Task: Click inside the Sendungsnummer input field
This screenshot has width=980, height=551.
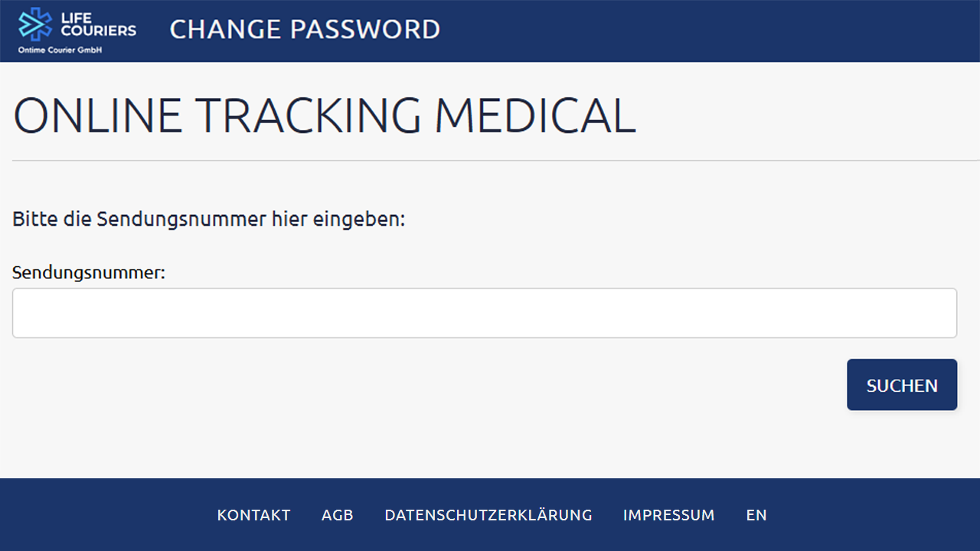Action: [485, 312]
